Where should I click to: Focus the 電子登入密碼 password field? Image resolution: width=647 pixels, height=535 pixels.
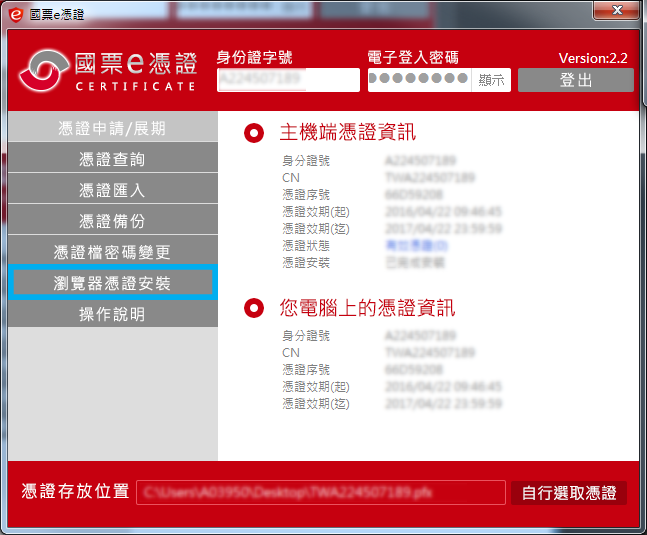coord(420,80)
